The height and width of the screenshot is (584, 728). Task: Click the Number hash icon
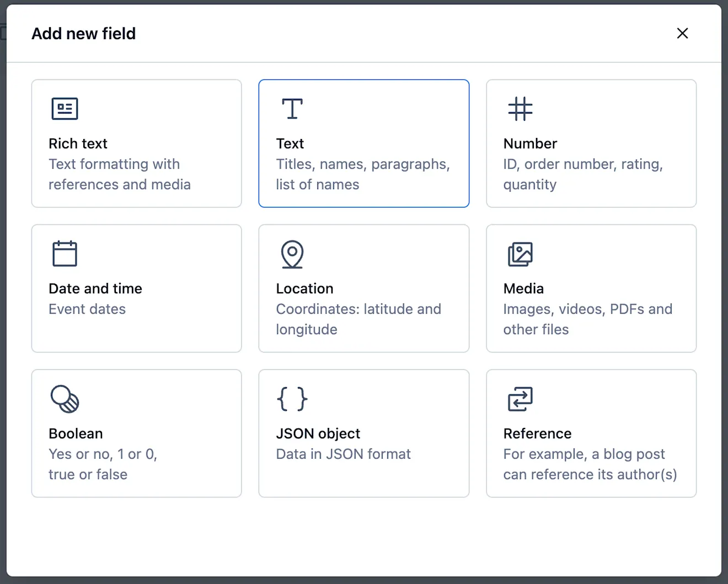click(x=520, y=109)
